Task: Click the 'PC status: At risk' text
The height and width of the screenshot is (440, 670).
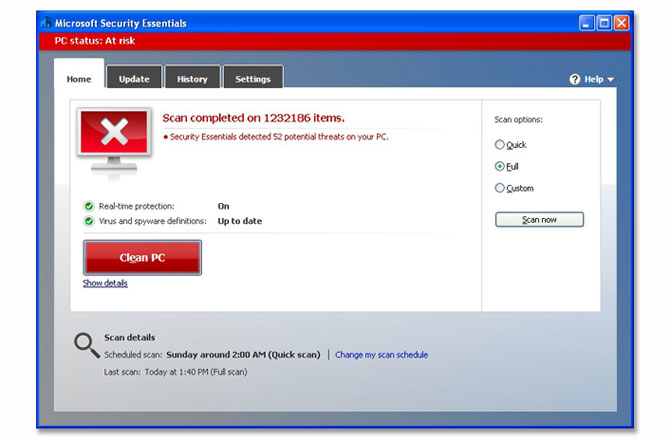Action: click(94, 41)
